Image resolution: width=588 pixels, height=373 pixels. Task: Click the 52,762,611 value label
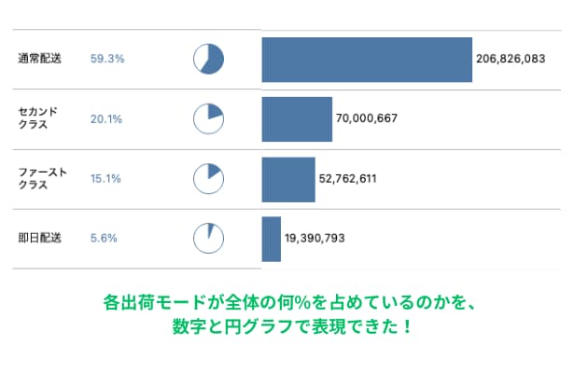click(347, 179)
